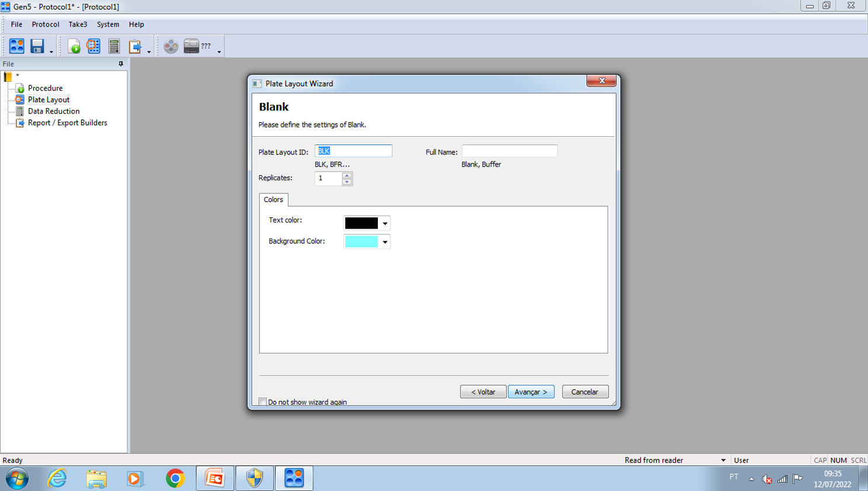Launch Internet Explorer from the taskbar
Viewport: 868px width, 491px height.
[57, 479]
